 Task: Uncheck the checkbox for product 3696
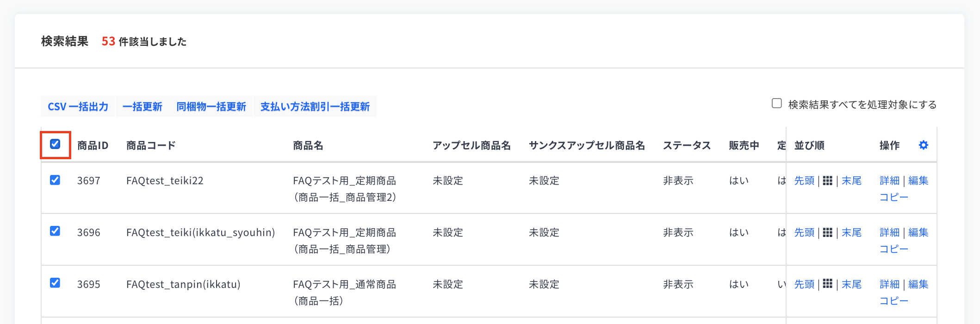55,231
